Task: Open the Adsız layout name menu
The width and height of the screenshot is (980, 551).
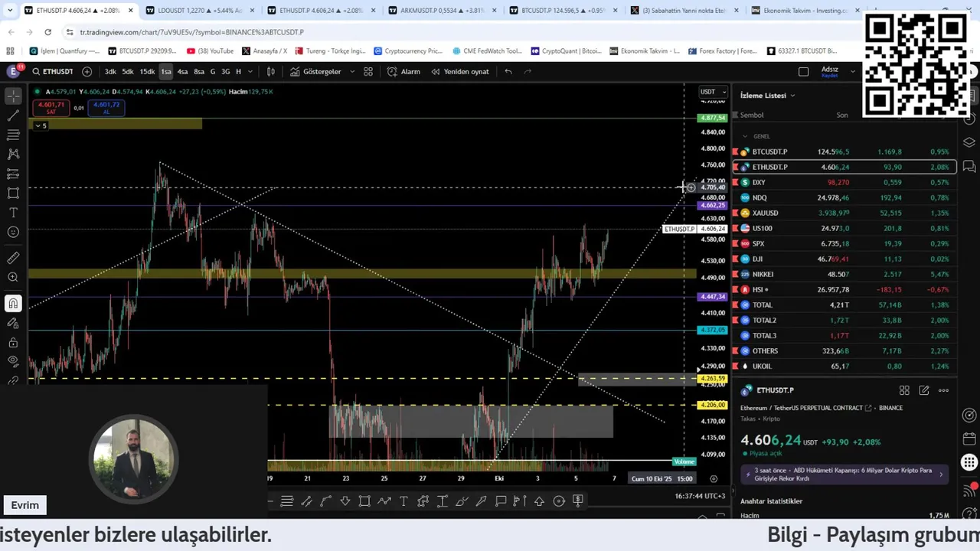Action: [830, 71]
